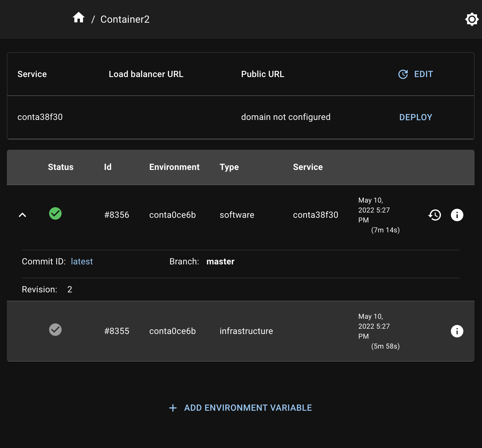Click the DEPLOY button
Screen dimensions: 482x448
coord(416,117)
